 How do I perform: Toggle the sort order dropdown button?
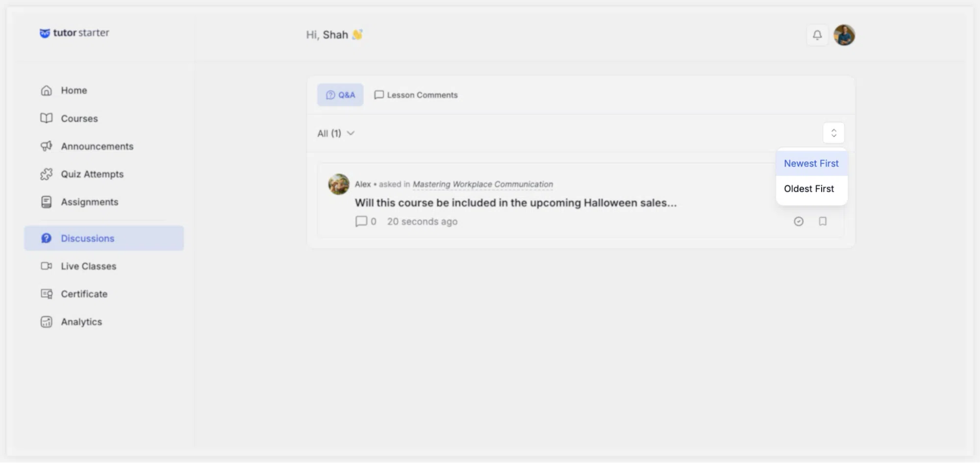click(833, 133)
